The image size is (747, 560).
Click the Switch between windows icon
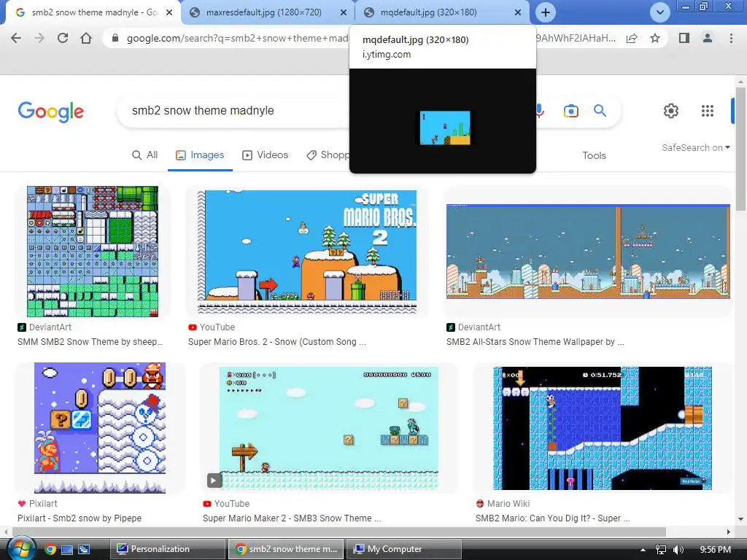click(x=84, y=550)
